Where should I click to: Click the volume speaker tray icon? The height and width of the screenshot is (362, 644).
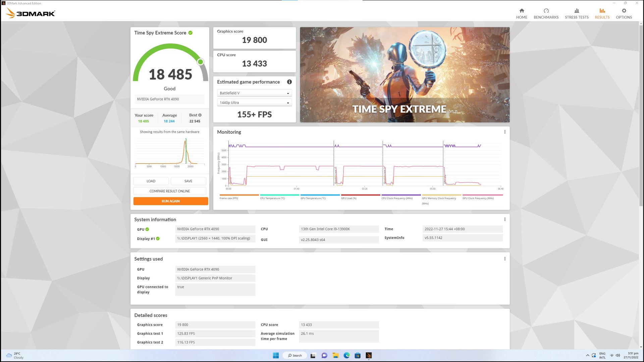pyautogui.click(x=618, y=356)
